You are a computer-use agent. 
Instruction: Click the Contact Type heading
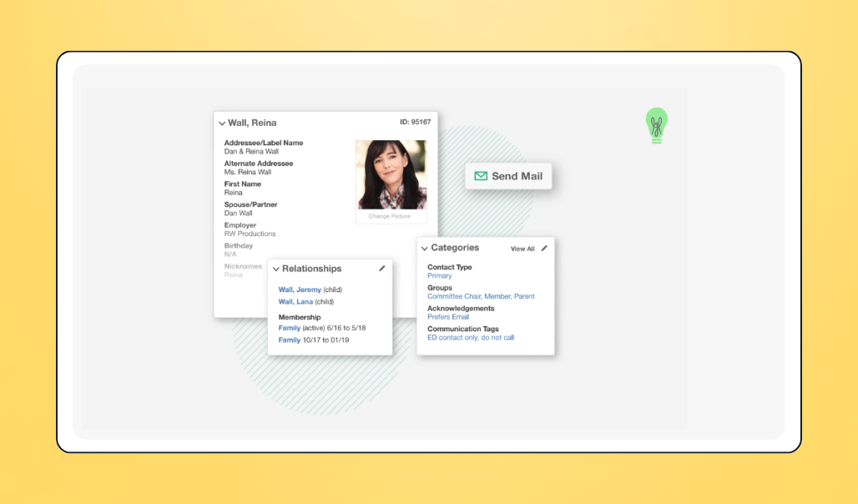[x=449, y=267]
